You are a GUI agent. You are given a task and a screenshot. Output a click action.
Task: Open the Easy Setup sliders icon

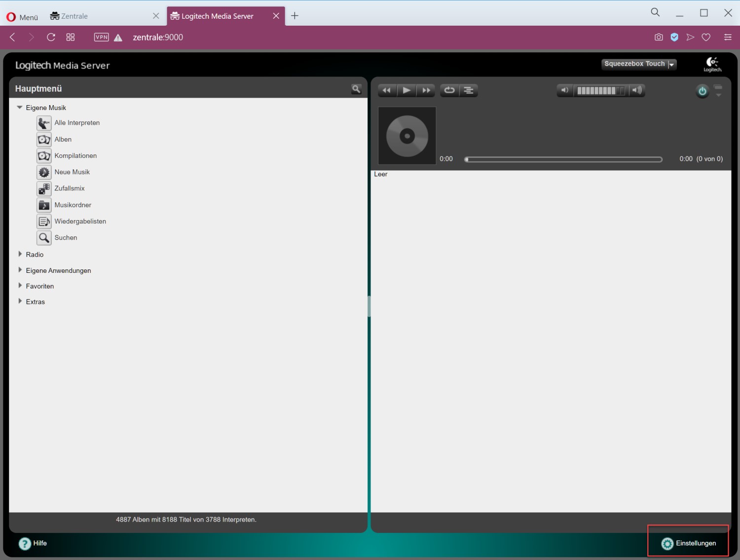[728, 37]
